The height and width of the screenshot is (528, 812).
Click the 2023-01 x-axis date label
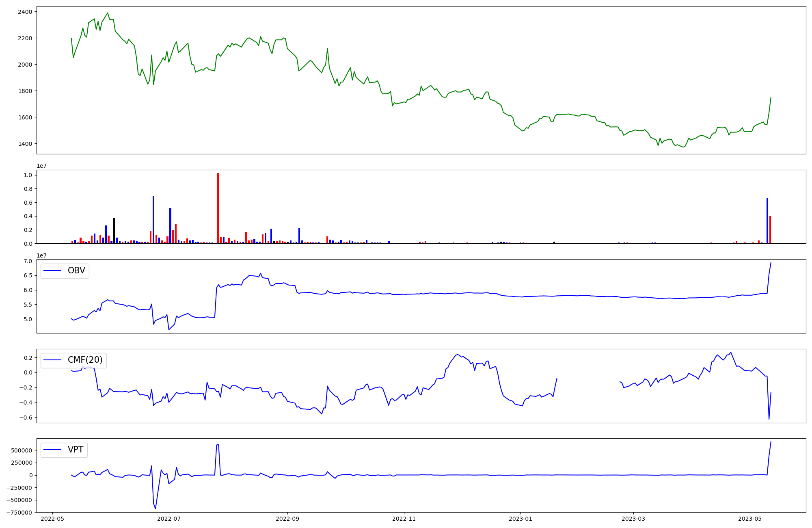tap(520, 519)
